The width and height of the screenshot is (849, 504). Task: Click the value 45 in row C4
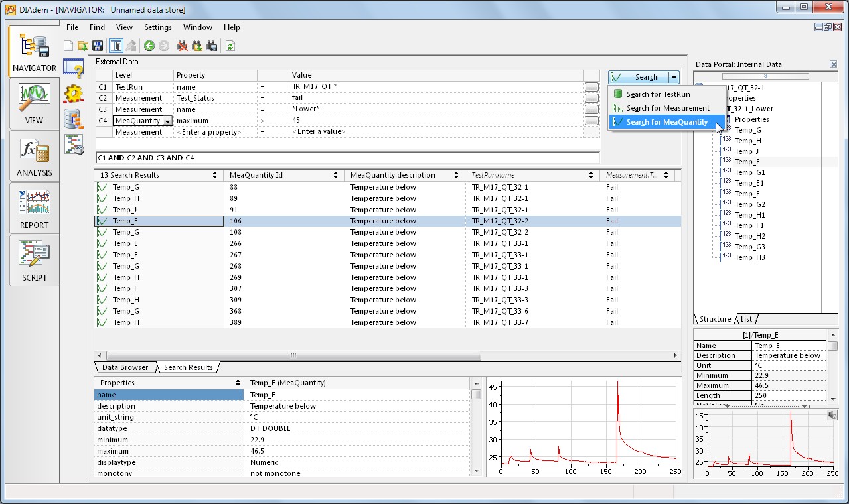pos(296,121)
